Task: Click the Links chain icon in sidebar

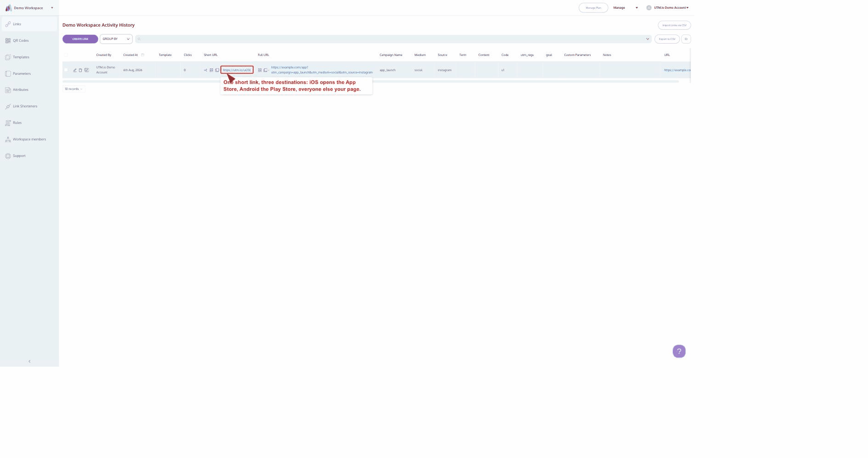Action: pyautogui.click(x=8, y=24)
